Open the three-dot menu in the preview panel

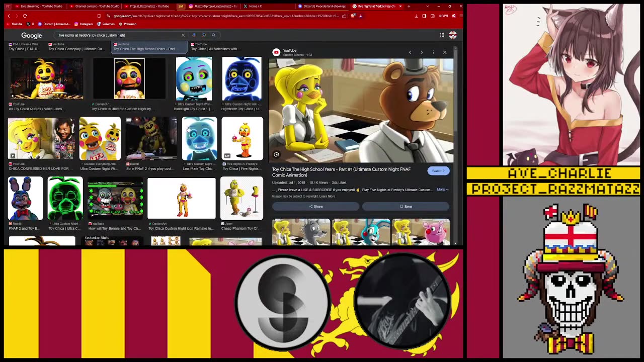[433, 52]
